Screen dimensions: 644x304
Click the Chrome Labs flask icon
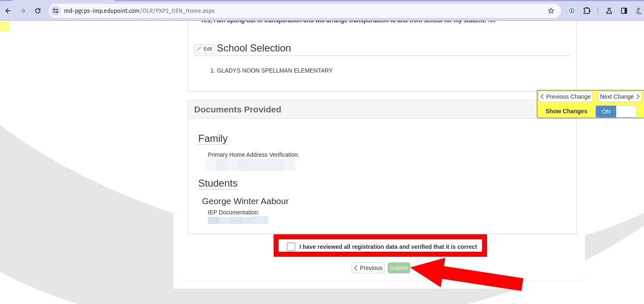[609, 11]
